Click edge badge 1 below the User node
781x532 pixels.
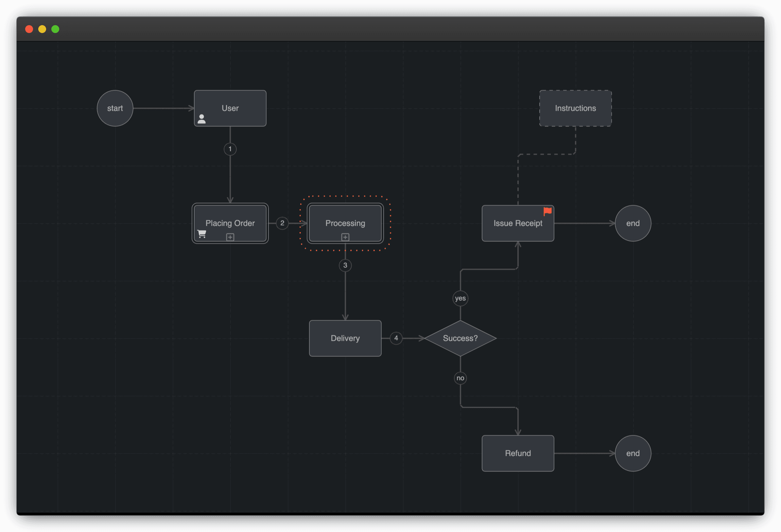coord(230,149)
